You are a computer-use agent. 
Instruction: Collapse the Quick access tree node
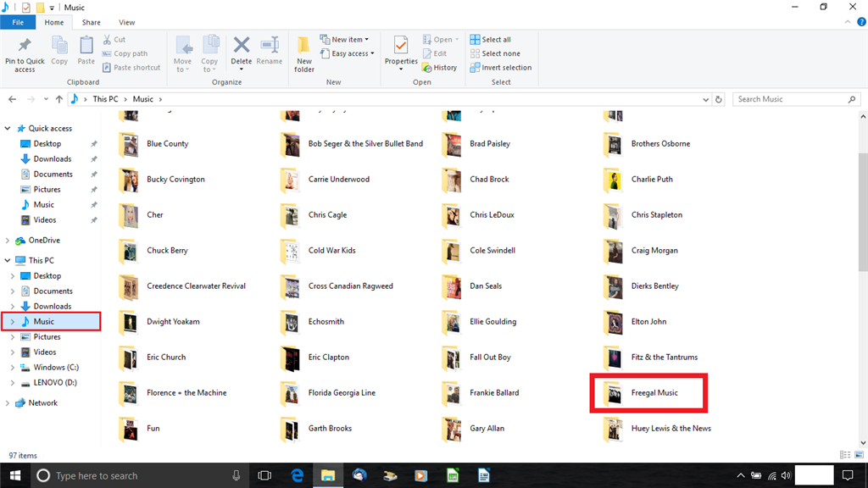(8, 129)
